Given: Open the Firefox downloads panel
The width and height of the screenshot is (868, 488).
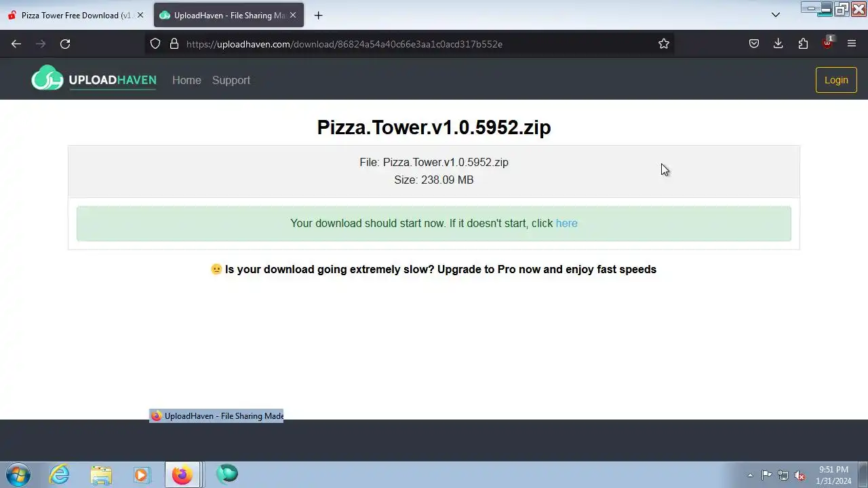Looking at the screenshot, I should click(x=778, y=43).
